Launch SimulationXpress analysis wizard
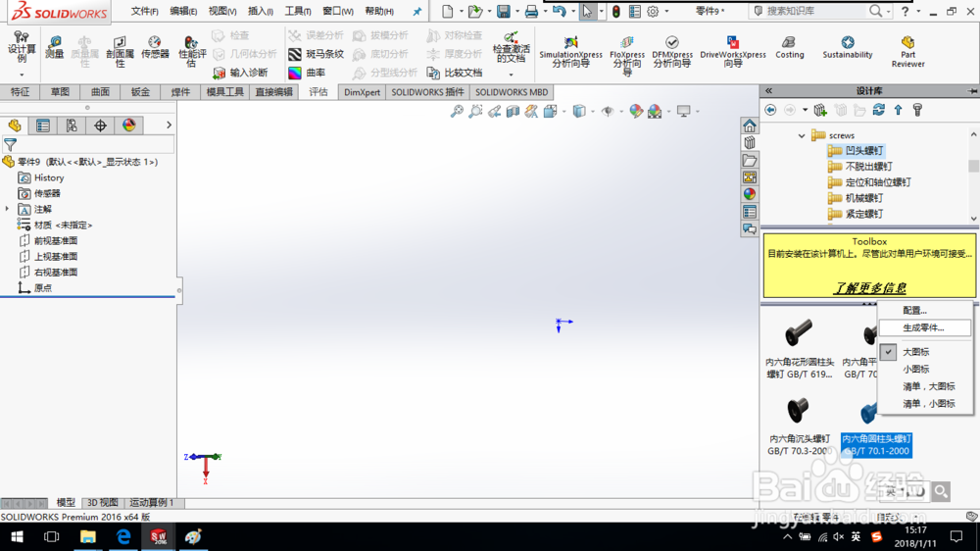The image size is (980, 551). [x=570, y=51]
